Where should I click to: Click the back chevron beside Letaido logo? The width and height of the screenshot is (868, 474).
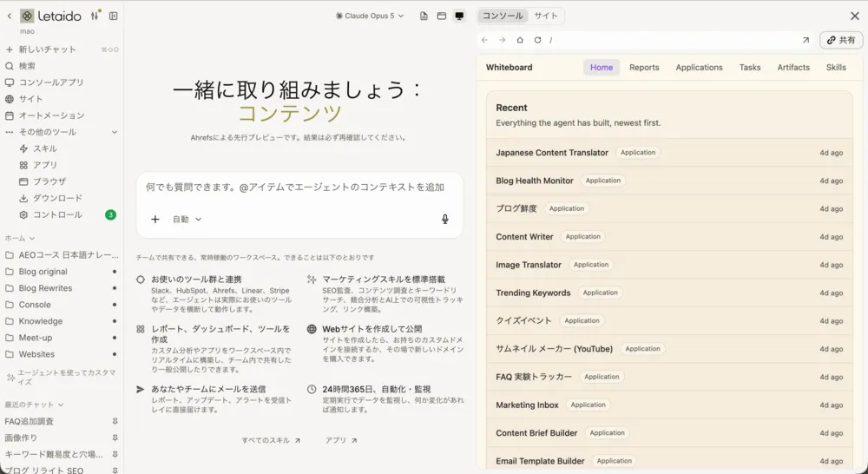coord(10,16)
